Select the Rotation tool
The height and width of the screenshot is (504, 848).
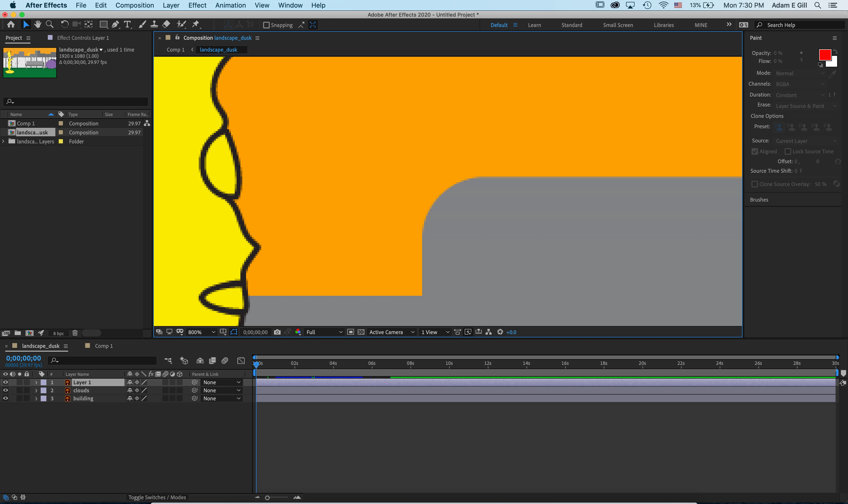click(65, 24)
